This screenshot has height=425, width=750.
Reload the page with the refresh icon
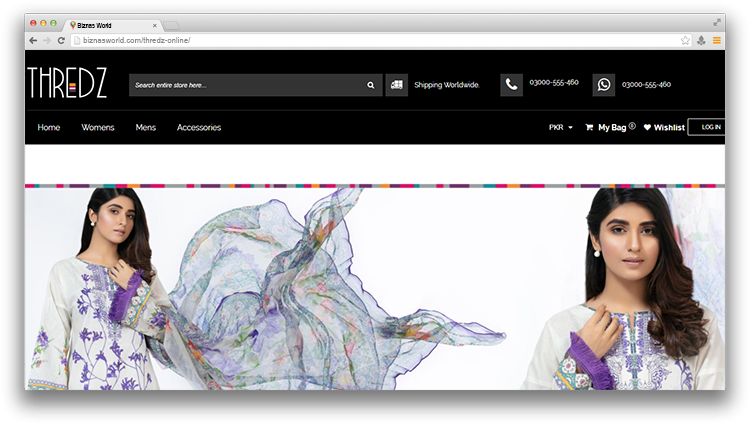point(61,41)
